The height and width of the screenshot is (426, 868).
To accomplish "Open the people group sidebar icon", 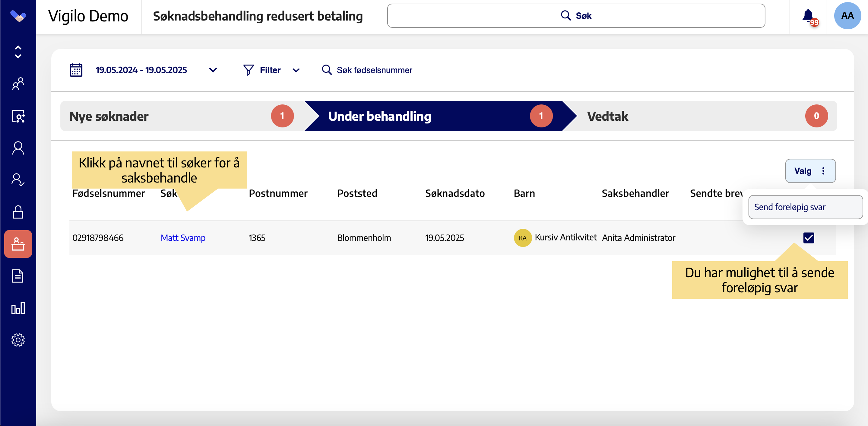I will [18, 84].
